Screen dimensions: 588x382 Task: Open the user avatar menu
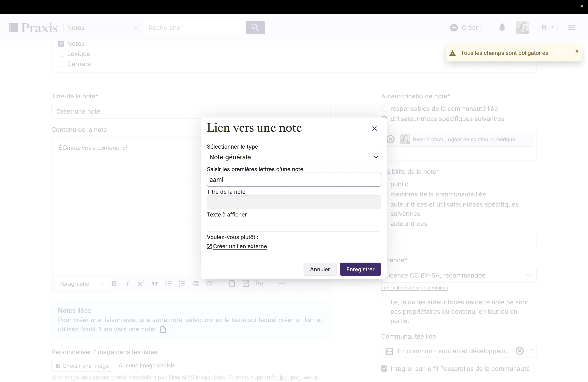click(x=522, y=27)
